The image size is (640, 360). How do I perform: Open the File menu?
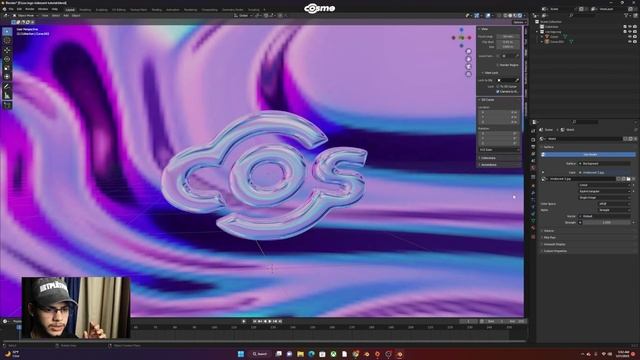[11, 9]
